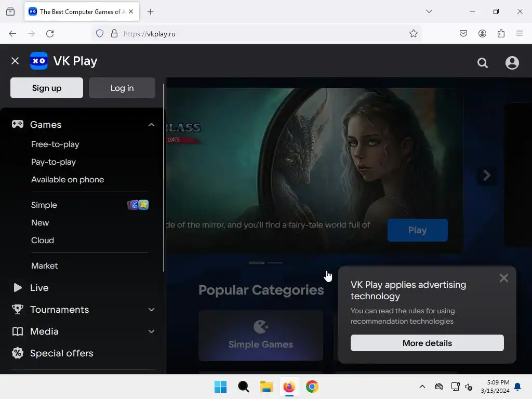Click the network display tray icon
The image size is (532, 399).
click(x=455, y=387)
